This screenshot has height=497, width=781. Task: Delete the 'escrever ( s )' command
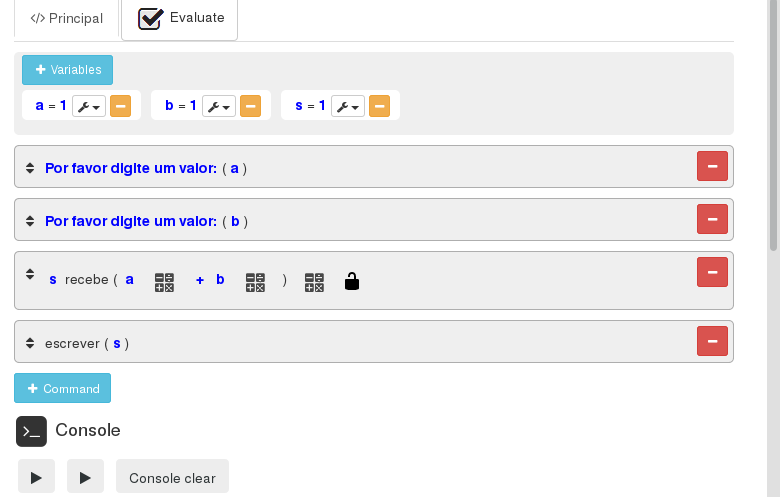[712, 342]
